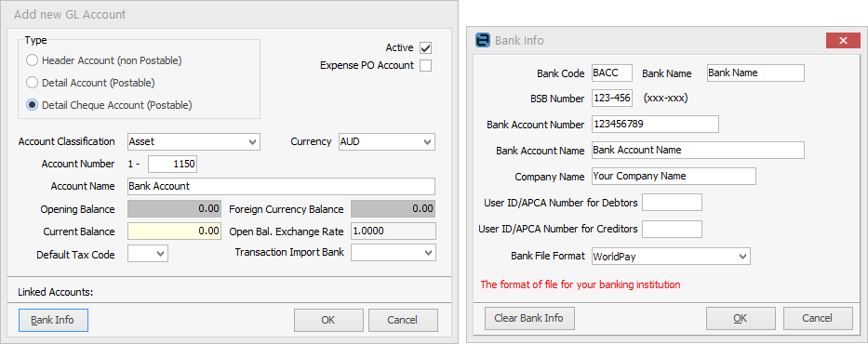Click the (xxx-xxx) BSB format hint
868x344 pixels.
pyautogui.click(x=666, y=99)
